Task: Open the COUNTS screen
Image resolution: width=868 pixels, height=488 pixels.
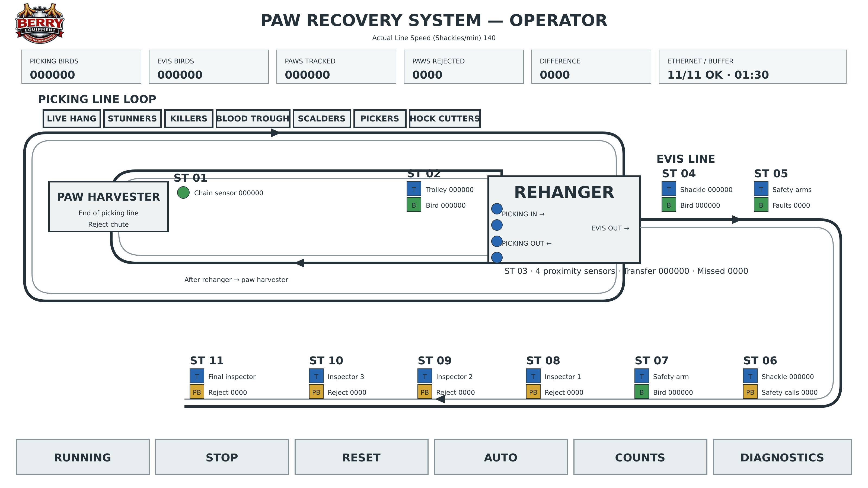Action: (640, 457)
